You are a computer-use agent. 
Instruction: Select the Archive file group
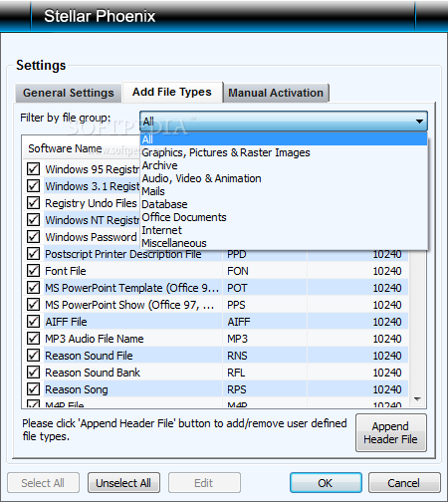(284, 165)
